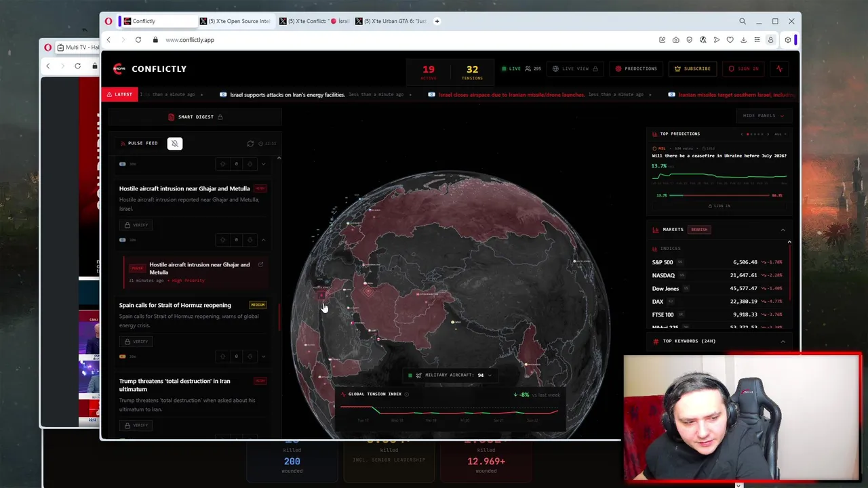868x488 pixels.
Task: Expand the topmost feed item's sources
Action: [264, 163]
